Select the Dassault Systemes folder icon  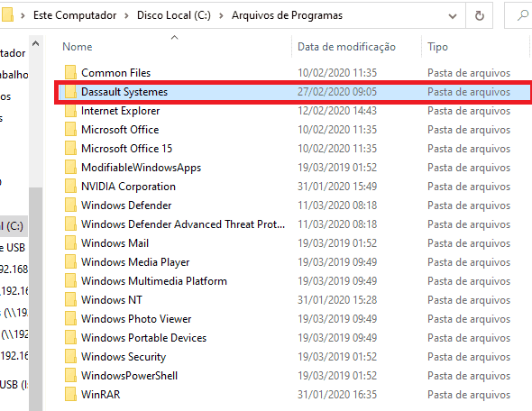(x=70, y=92)
